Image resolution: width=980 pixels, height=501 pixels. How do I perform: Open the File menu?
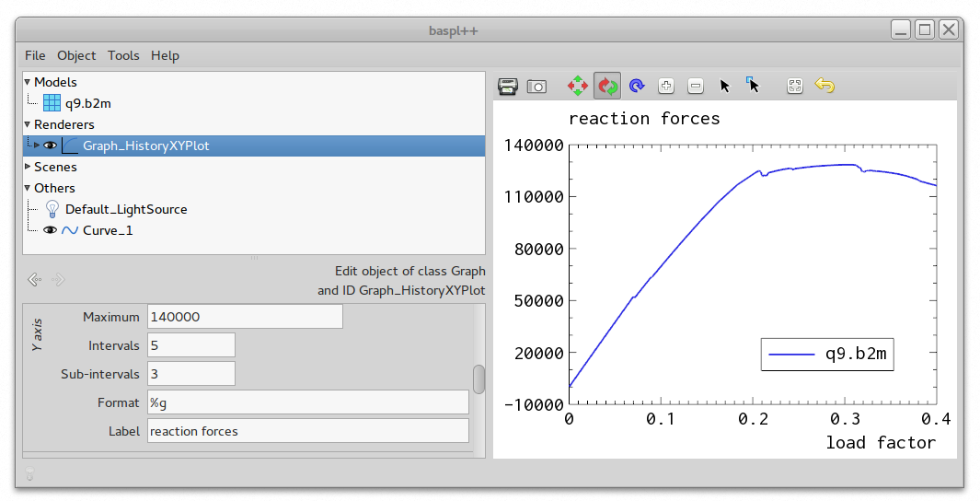35,55
